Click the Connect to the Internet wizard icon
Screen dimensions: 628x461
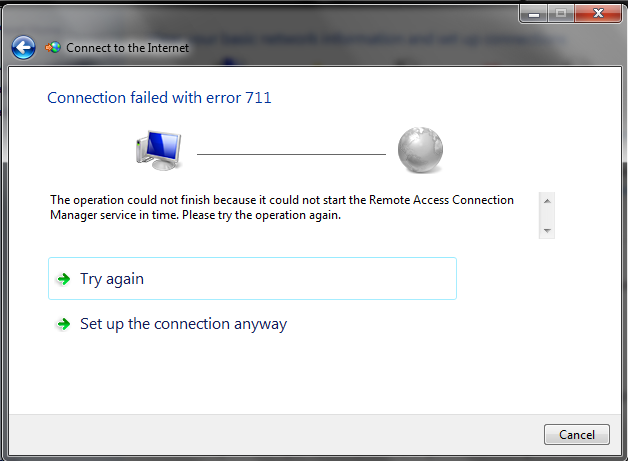coord(53,47)
